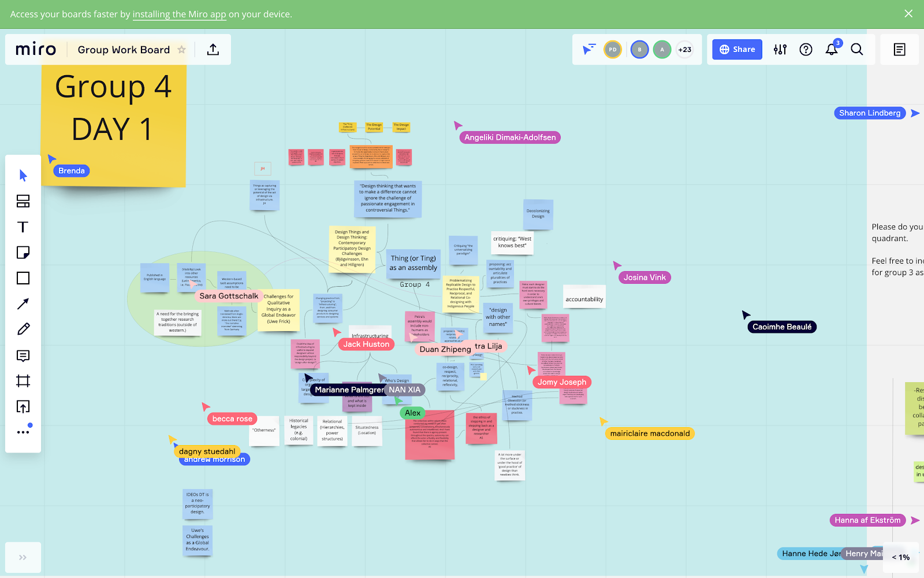Click the Jomy Joseph cursor label

pos(562,382)
